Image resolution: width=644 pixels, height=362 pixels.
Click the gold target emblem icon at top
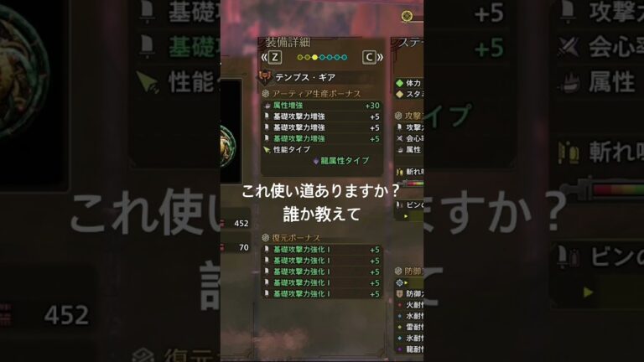(407, 17)
